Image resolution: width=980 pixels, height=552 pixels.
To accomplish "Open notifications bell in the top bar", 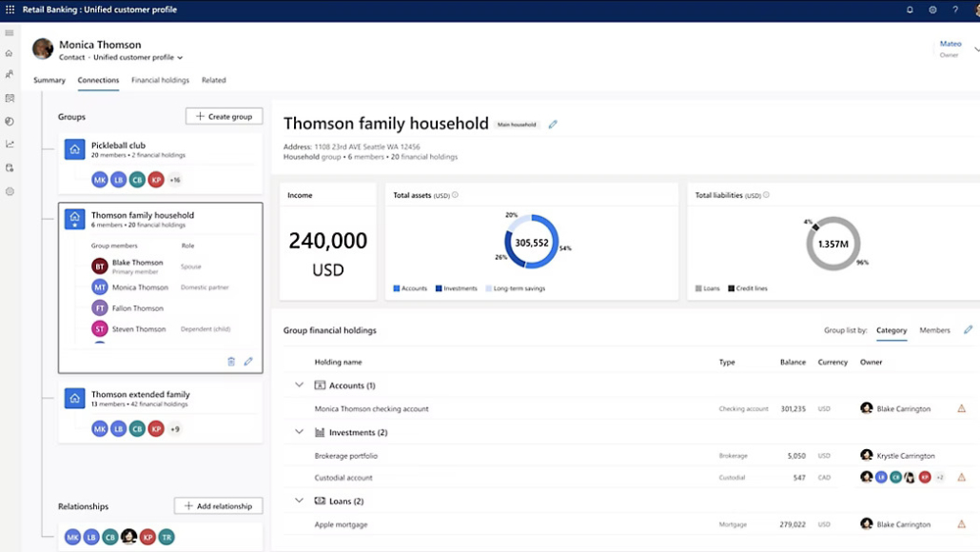I will coord(910,10).
